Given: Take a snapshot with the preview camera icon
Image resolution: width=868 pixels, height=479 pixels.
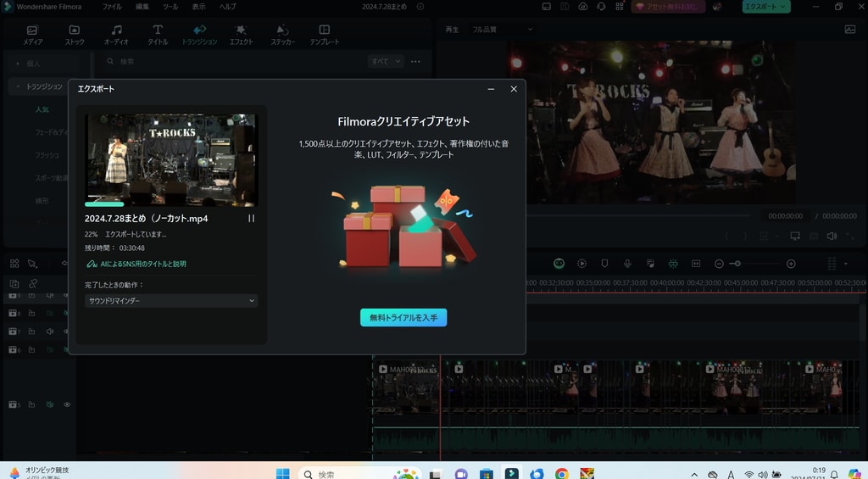Looking at the screenshot, I should coord(813,236).
